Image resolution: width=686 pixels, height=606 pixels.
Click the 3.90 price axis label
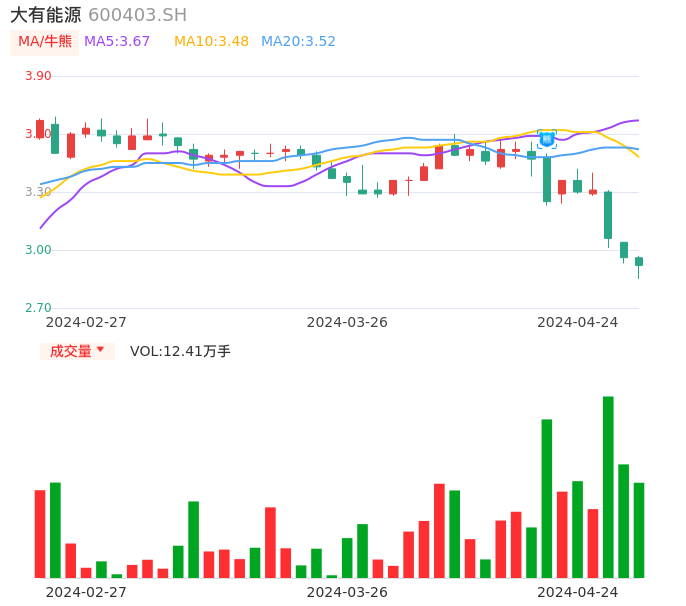tap(38, 76)
